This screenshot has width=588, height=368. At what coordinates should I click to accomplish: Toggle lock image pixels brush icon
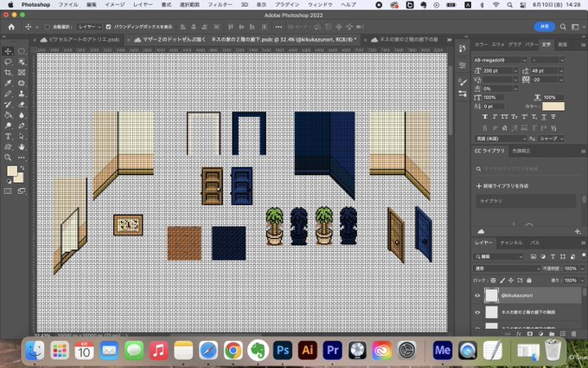click(502, 281)
